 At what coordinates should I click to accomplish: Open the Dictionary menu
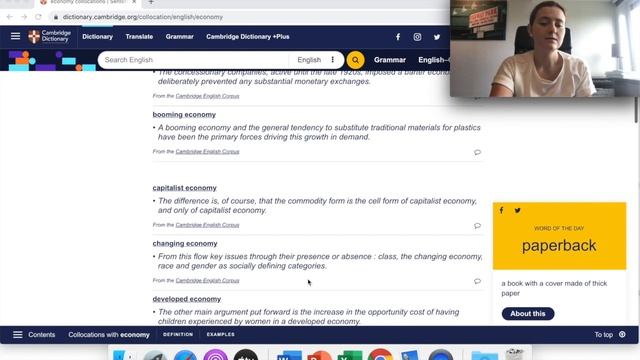98,37
